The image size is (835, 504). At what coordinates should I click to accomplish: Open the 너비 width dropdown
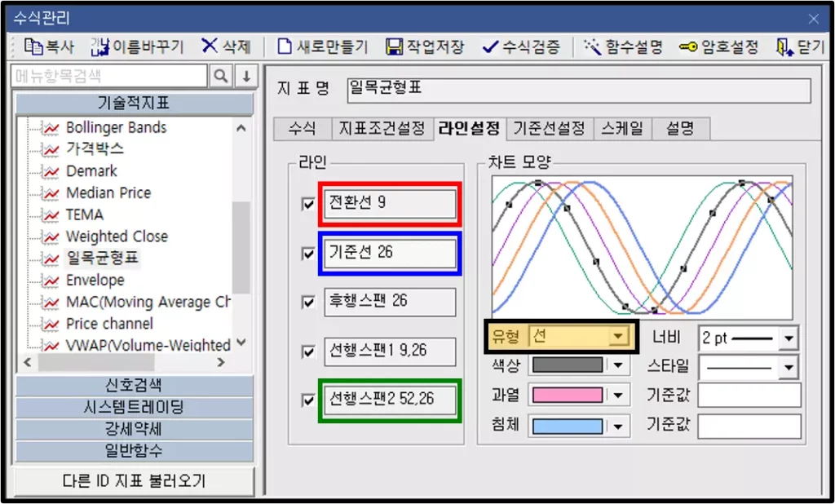[x=789, y=338]
